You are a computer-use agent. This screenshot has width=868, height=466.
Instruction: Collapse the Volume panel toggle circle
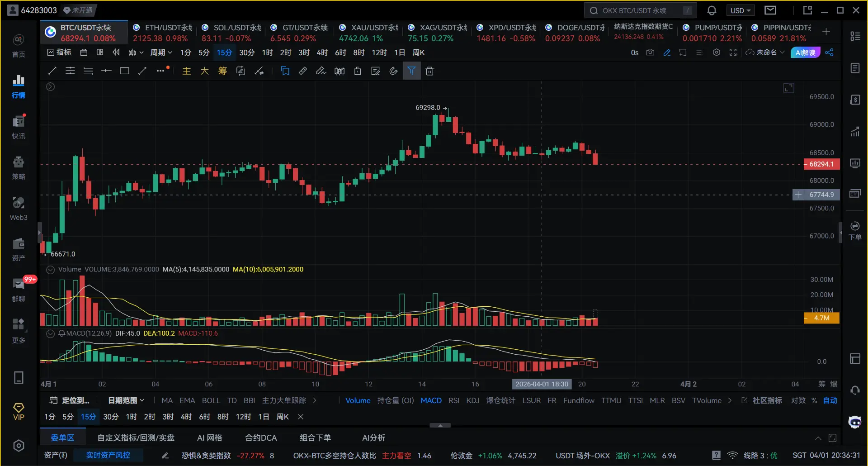pyautogui.click(x=51, y=270)
